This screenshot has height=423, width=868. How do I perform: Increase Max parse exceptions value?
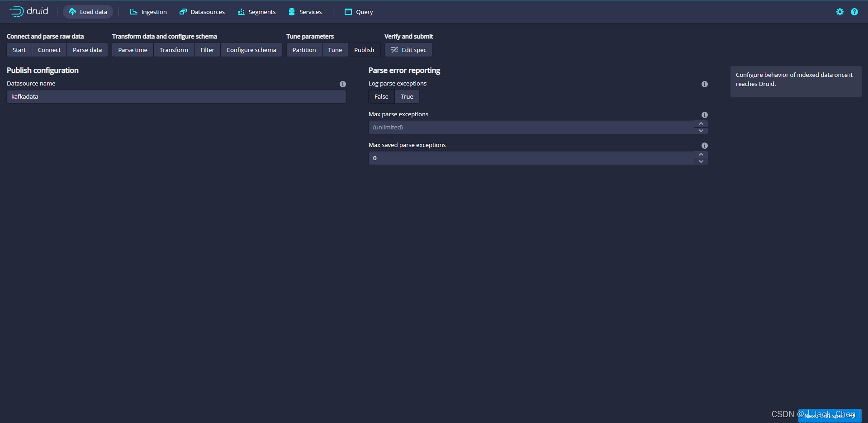coord(701,124)
